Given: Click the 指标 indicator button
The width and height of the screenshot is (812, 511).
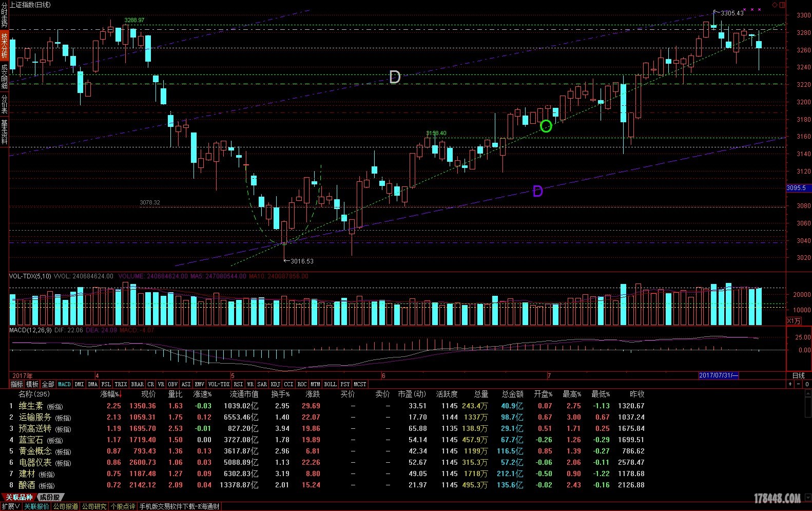Looking at the screenshot, I should pos(16,384).
